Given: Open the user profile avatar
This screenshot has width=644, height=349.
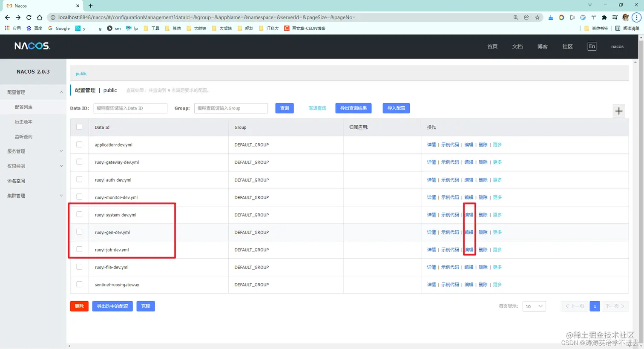Looking at the screenshot, I should (x=625, y=17).
